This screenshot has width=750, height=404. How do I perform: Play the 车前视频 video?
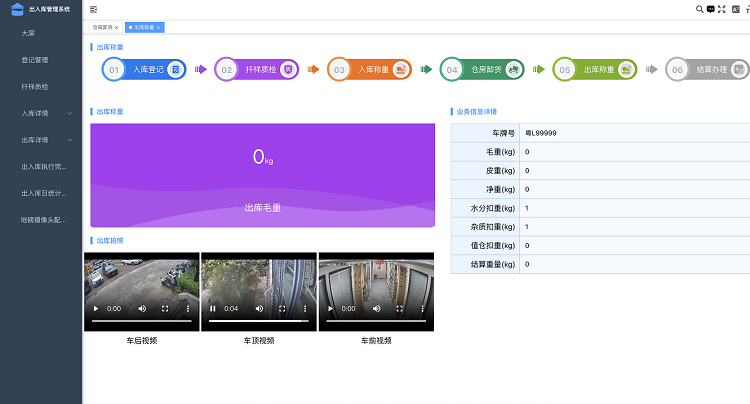[330, 309]
